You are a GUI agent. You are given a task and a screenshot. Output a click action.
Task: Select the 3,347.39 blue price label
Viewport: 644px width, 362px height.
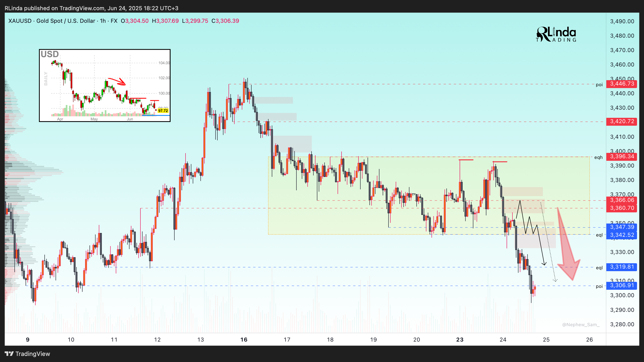(622, 227)
